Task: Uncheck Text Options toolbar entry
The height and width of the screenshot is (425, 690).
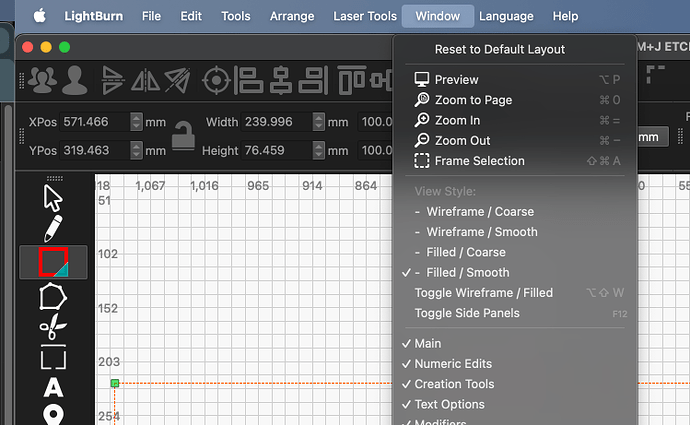Action: (x=449, y=404)
